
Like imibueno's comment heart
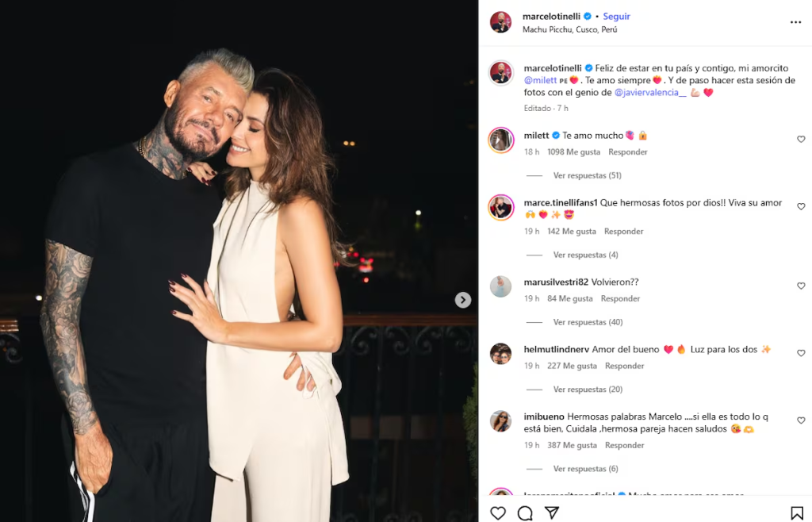[801, 421]
